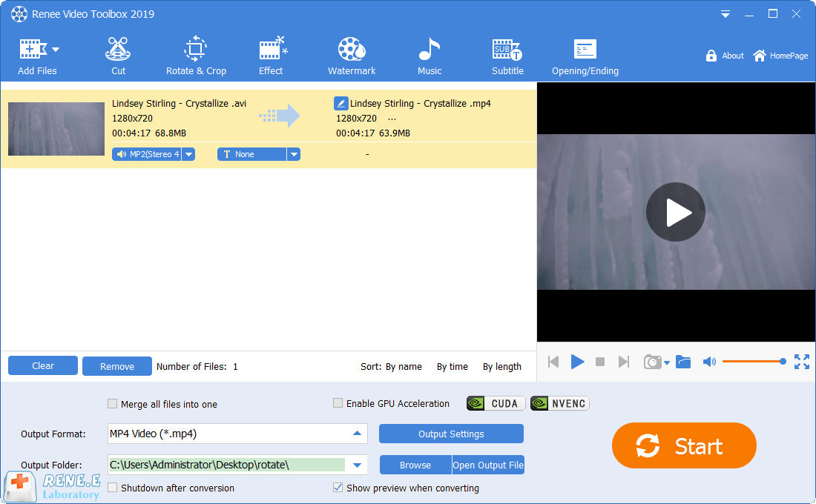
Task: Edit output file name pencil icon
Action: pos(341,103)
